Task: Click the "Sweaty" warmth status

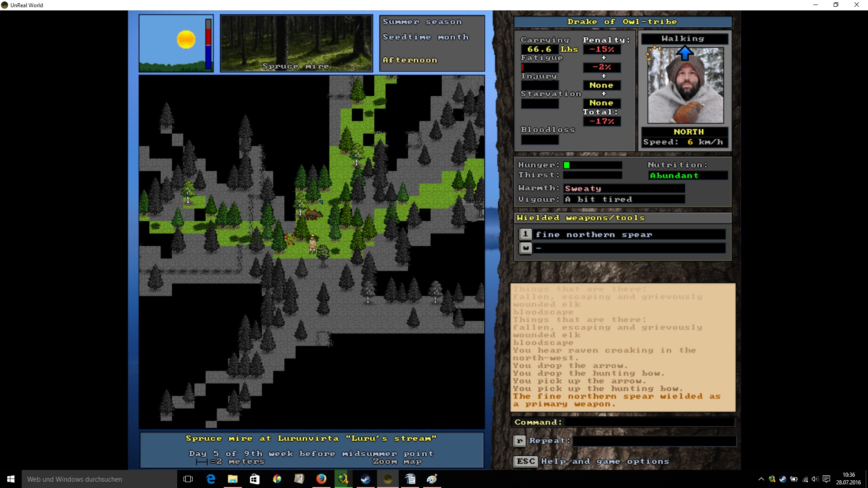Action: pos(583,188)
